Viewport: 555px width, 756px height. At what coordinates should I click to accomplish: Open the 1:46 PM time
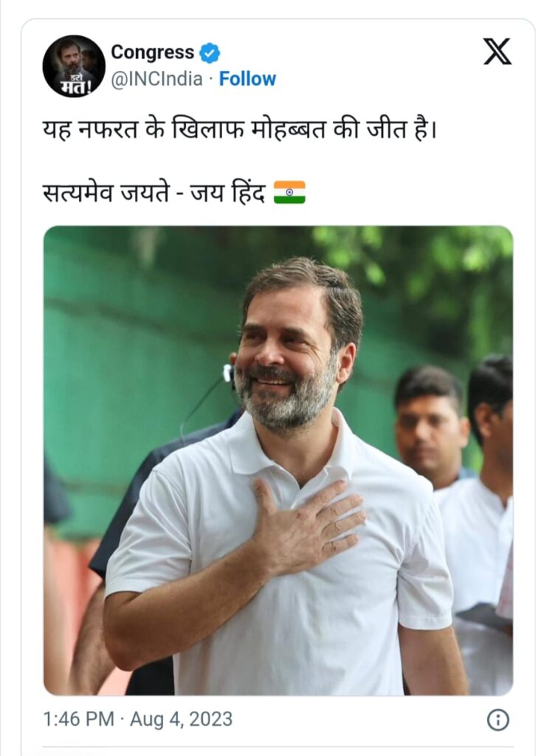tap(78, 719)
